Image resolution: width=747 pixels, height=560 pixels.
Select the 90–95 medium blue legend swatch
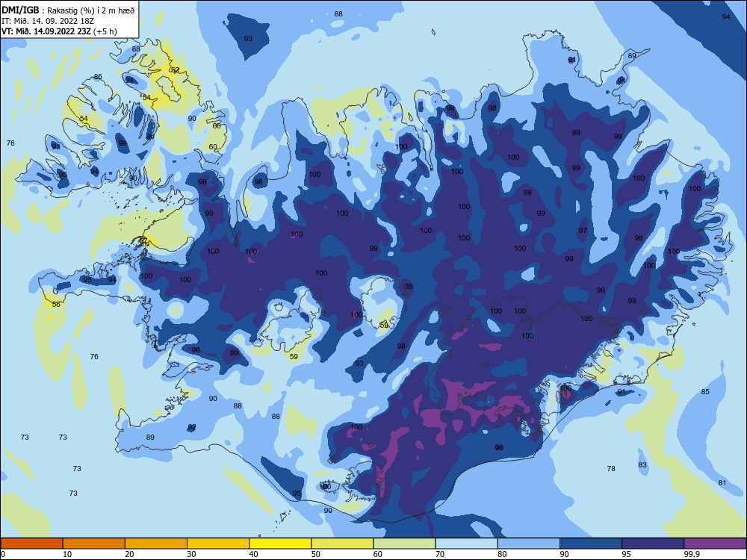point(591,544)
